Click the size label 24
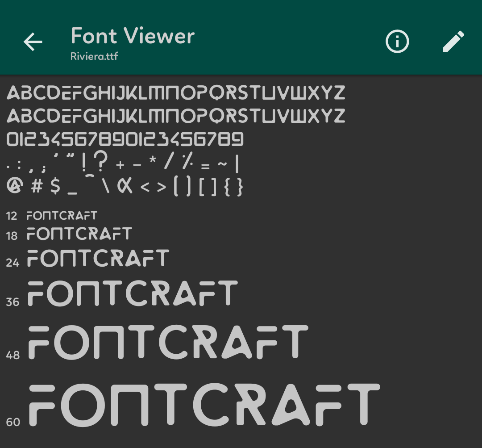This screenshot has width=482, height=448. 12,263
